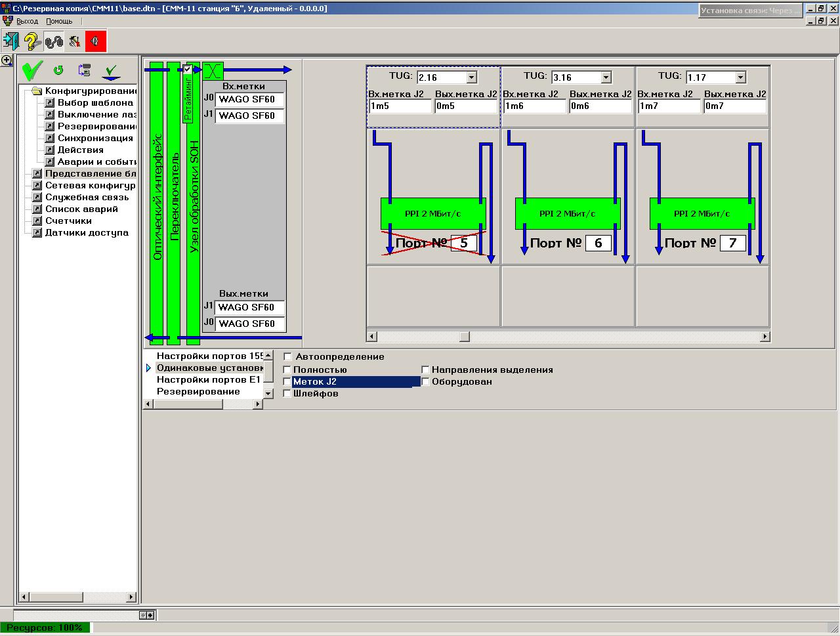
Task: Enable the Оборудован checkbox
Action: (425, 381)
